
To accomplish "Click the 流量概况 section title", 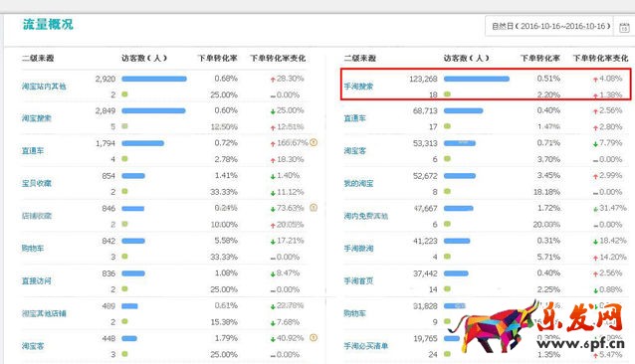I will tap(48, 24).
